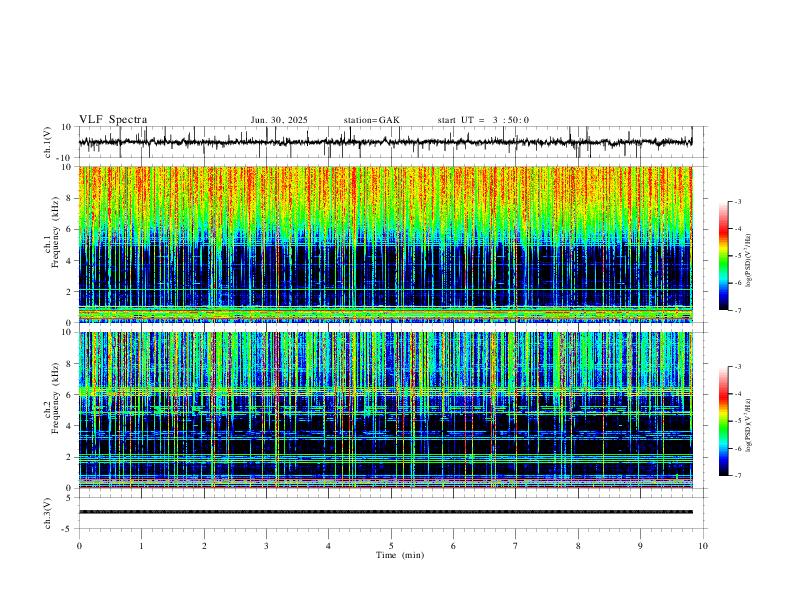The height and width of the screenshot is (612, 792).
Task: Click the time axis tick label "0"
Action: [79, 546]
